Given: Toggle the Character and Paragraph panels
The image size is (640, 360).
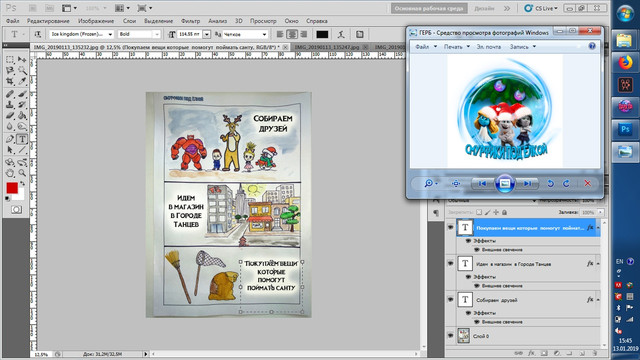Looking at the screenshot, I should pos(360,34).
